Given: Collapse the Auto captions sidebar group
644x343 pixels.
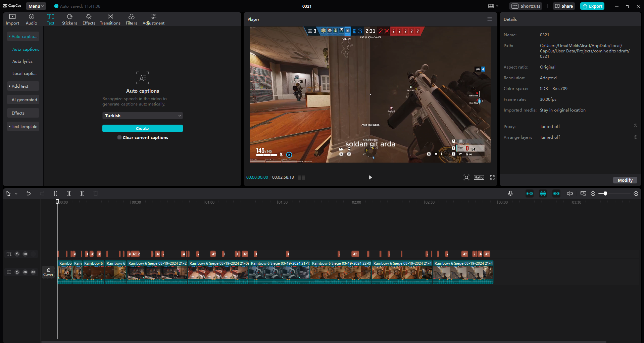Looking at the screenshot, I should [23, 36].
